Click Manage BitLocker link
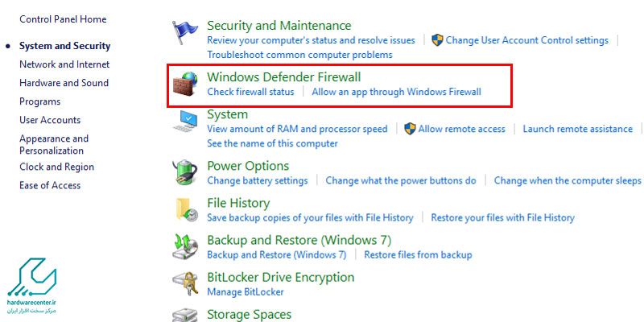The image size is (644, 322). pos(246,292)
